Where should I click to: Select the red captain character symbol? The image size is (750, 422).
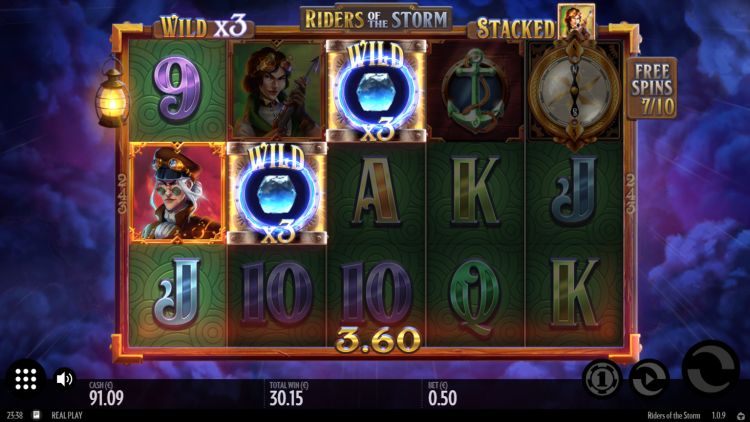tap(177, 192)
